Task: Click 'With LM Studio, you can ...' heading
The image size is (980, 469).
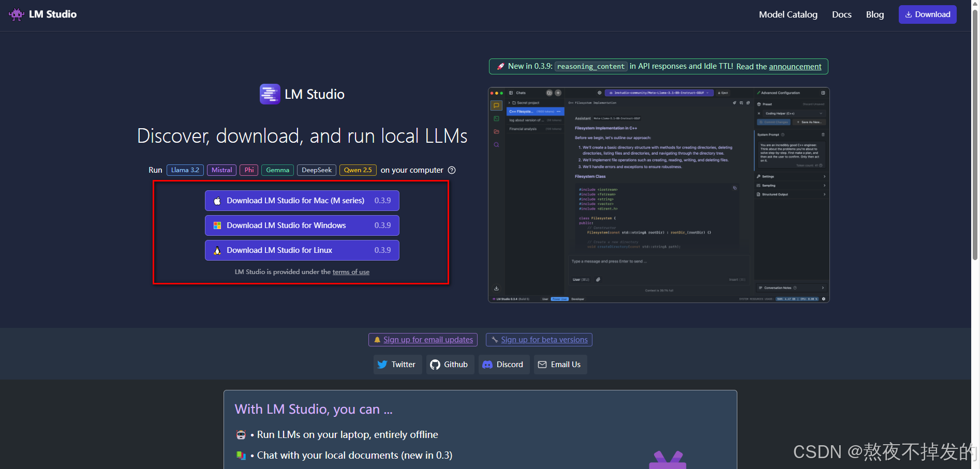Action: (x=314, y=410)
